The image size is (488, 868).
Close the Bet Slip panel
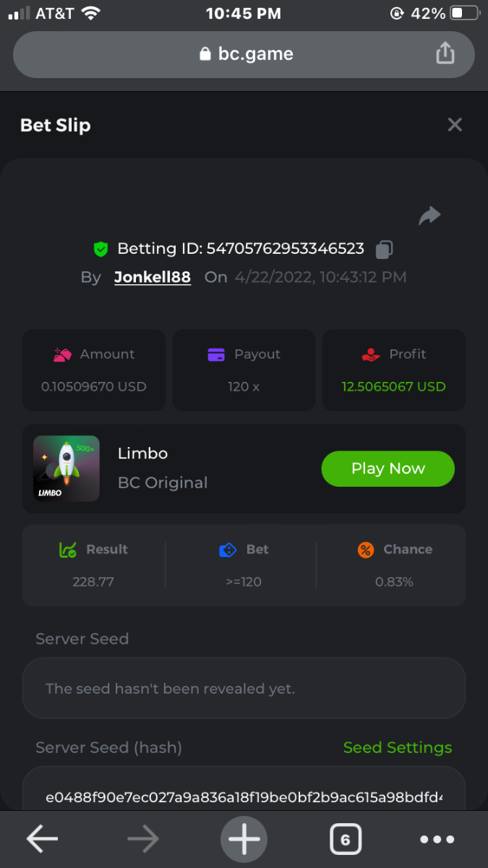(455, 125)
